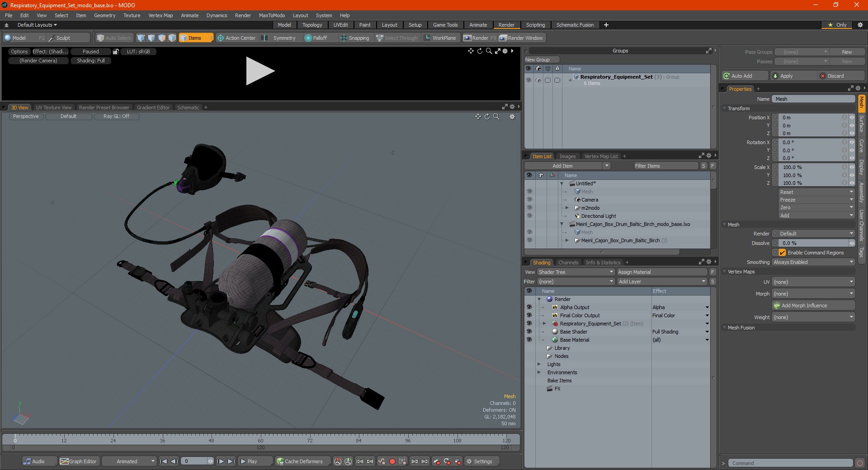This screenshot has width=868, height=470.
Task: Select the Polygons selection mode icon
Action: click(x=162, y=38)
